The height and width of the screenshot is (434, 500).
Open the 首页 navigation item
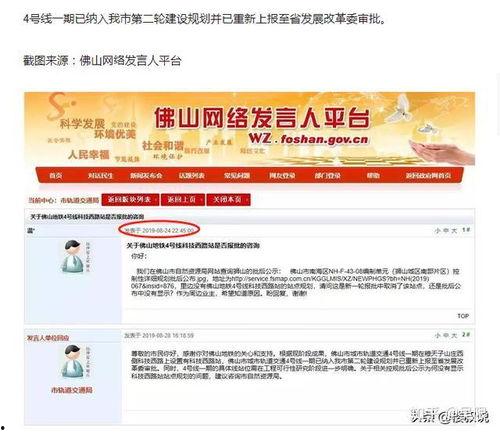[x=55, y=175]
